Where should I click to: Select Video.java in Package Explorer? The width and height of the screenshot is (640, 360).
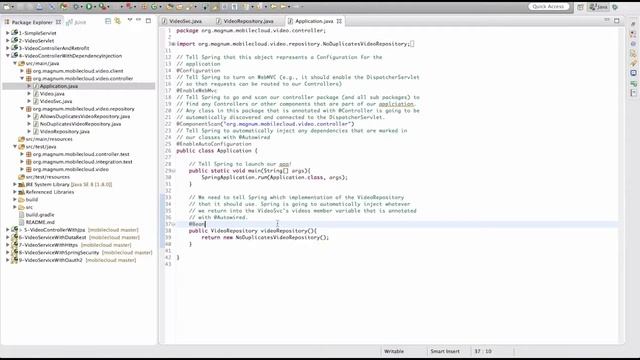click(x=52, y=94)
